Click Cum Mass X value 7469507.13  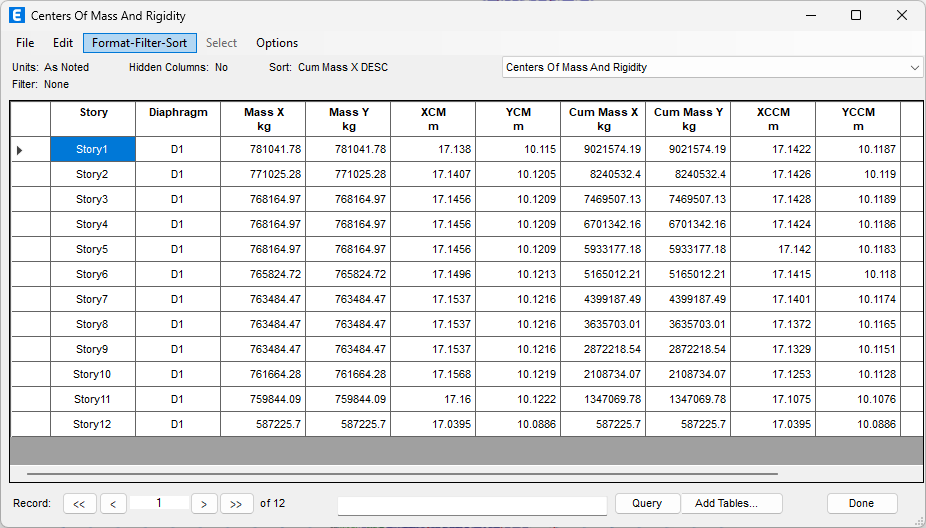tap(604, 199)
